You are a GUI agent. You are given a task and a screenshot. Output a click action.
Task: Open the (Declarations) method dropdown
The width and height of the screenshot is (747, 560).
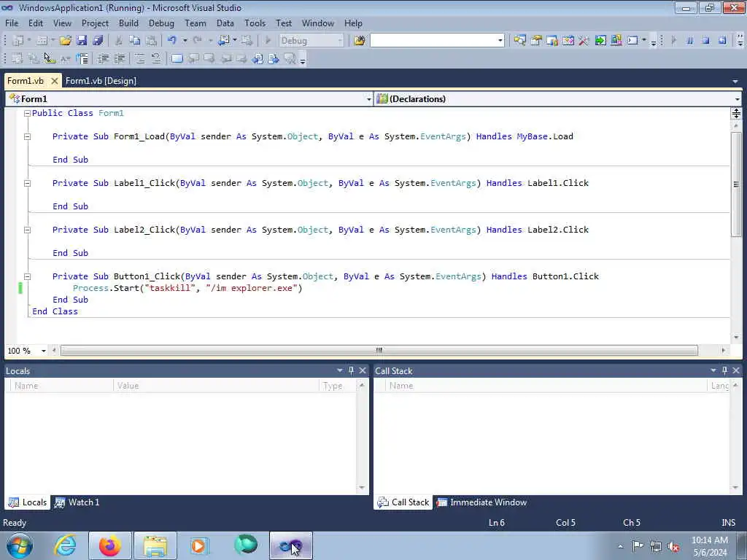coord(737,99)
